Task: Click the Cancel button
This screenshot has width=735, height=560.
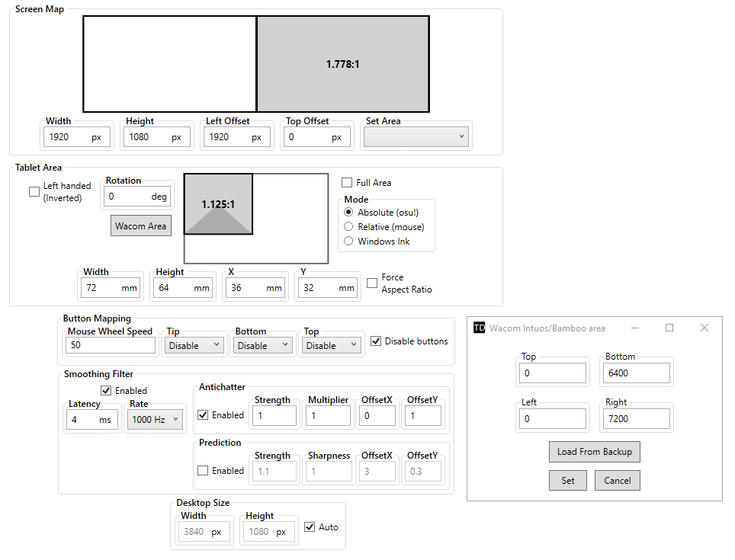Action: click(x=617, y=480)
